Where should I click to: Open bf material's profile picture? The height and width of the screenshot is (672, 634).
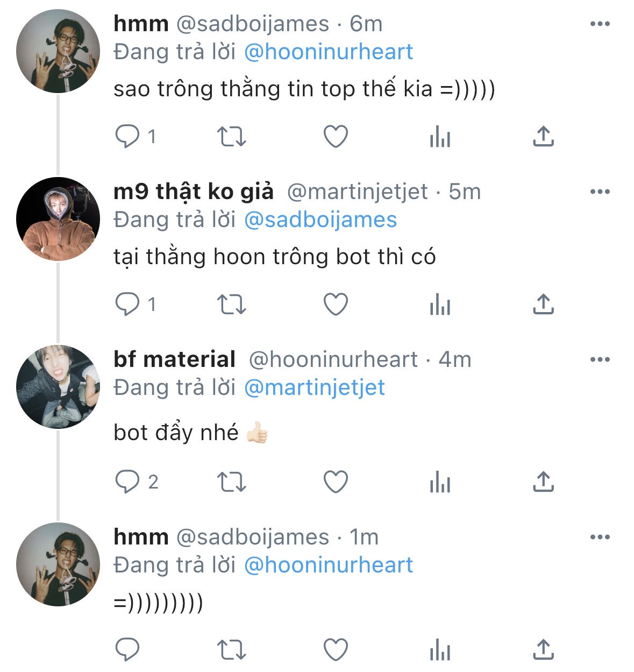tap(58, 387)
